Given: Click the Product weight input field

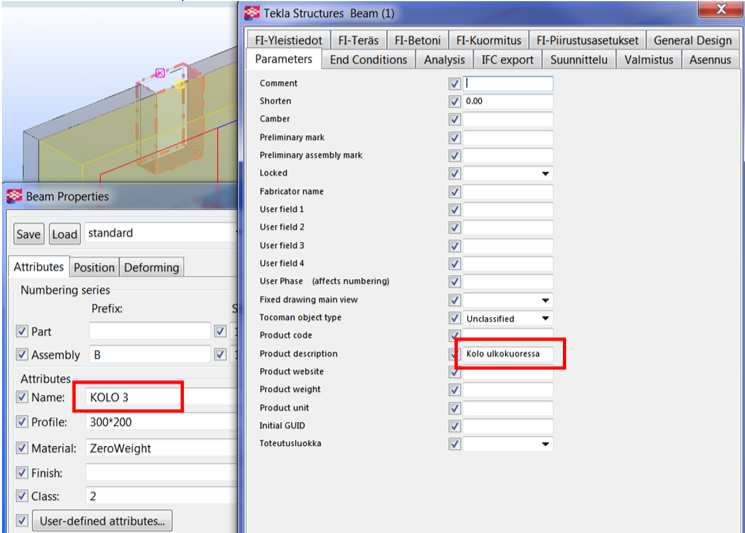Looking at the screenshot, I should click(508, 390).
